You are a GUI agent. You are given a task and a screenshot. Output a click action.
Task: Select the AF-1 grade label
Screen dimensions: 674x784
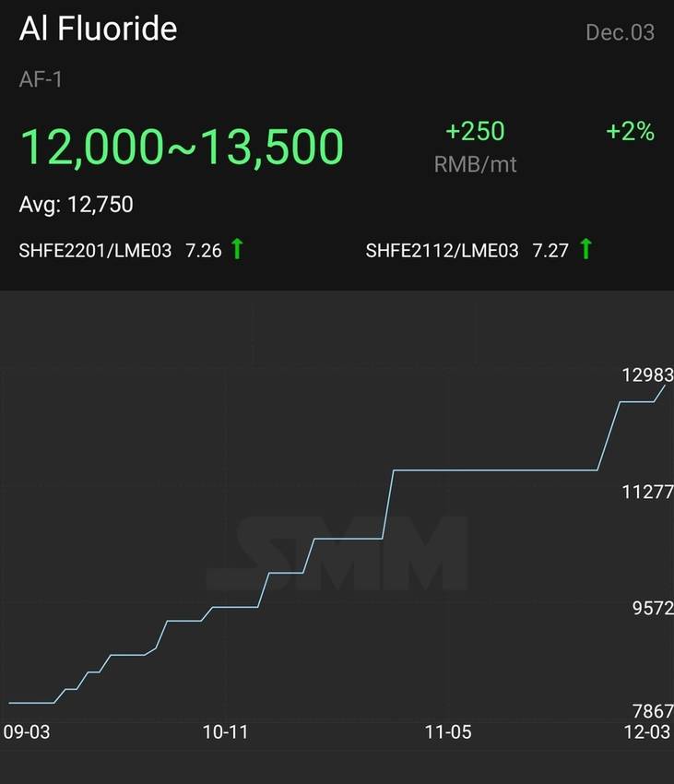click(41, 79)
